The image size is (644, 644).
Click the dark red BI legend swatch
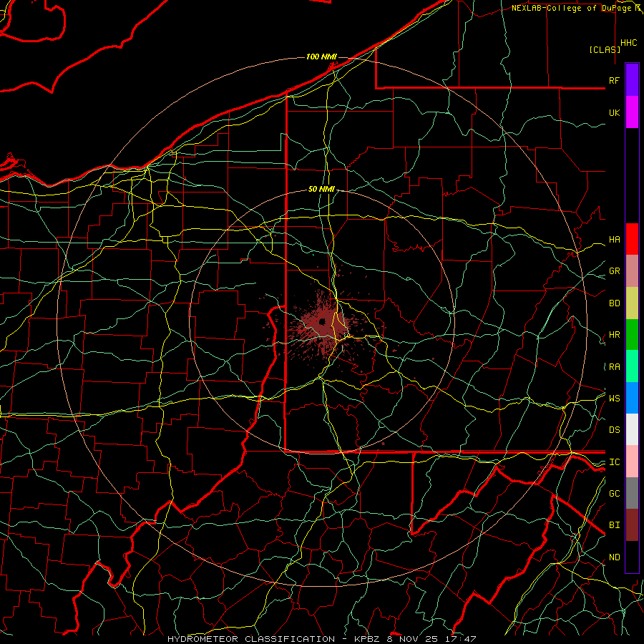[632, 525]
